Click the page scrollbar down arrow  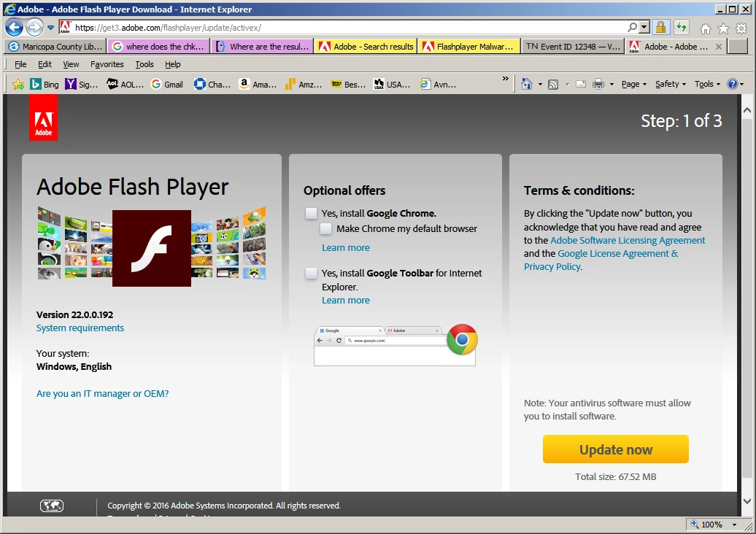[x=747, y=501]
